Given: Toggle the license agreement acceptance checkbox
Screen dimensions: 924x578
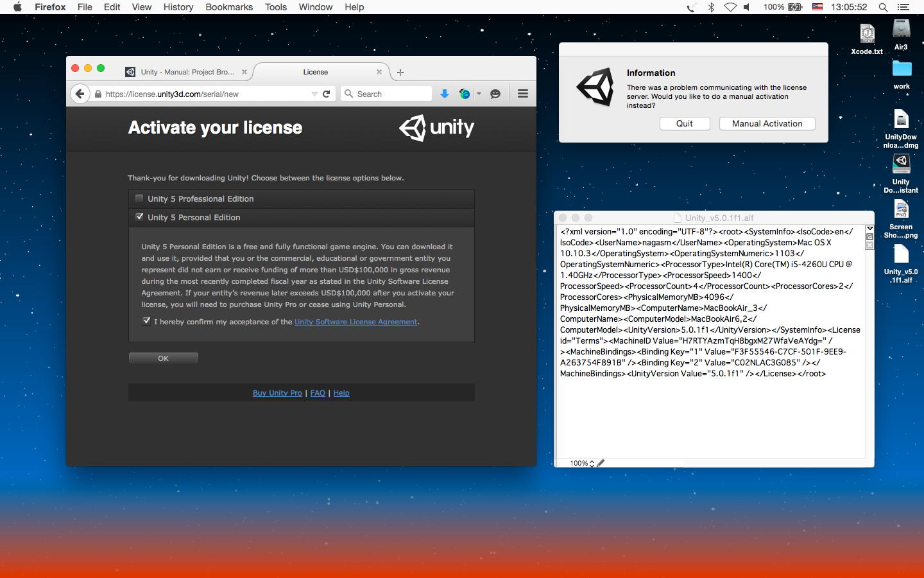Looking at the screenshot, I should (x=146, y=320).
